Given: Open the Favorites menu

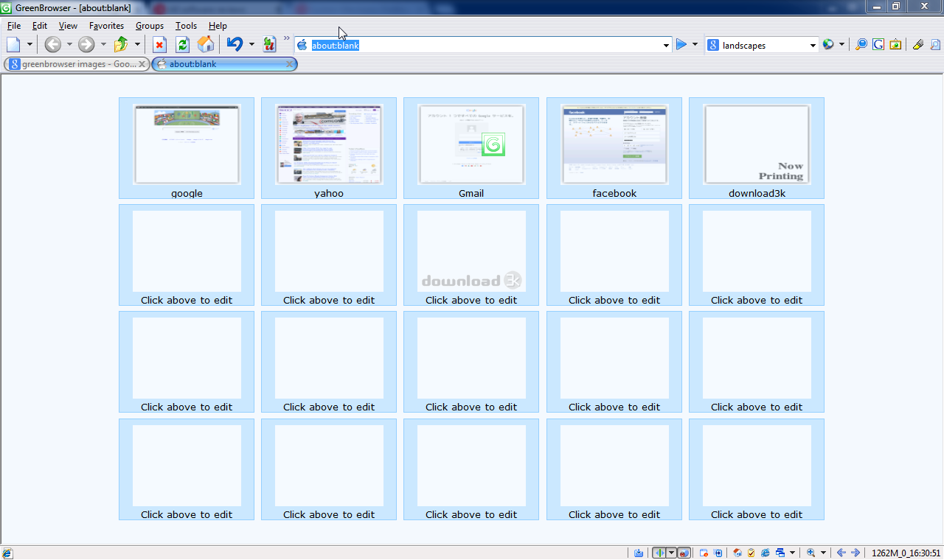Looking at the screenshot, I should [106, 26].
